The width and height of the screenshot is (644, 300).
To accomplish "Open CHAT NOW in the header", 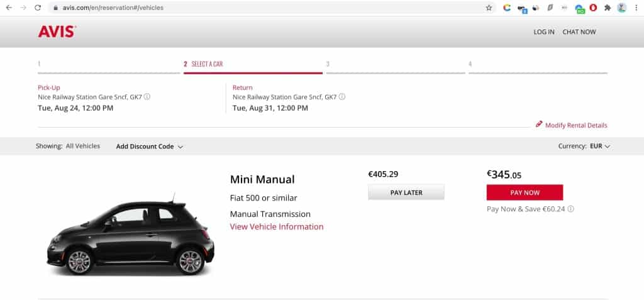I will tap(579, 32).
